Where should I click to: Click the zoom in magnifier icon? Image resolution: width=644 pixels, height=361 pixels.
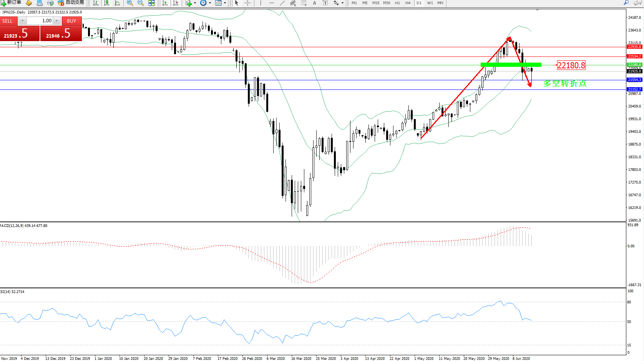[x=130, y=3]
